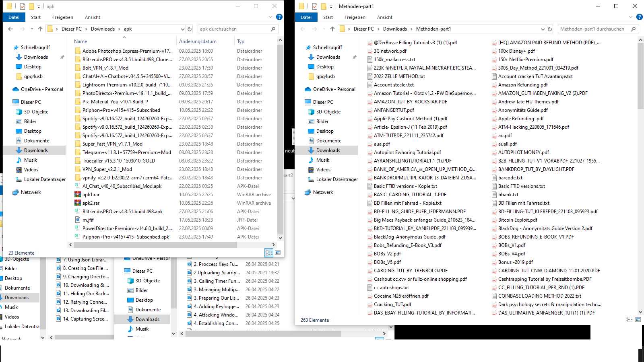644x362 pixels.
Task: Click apk file list vertical scrollbar
Action: pyautogui.click(x=280, y=139)
